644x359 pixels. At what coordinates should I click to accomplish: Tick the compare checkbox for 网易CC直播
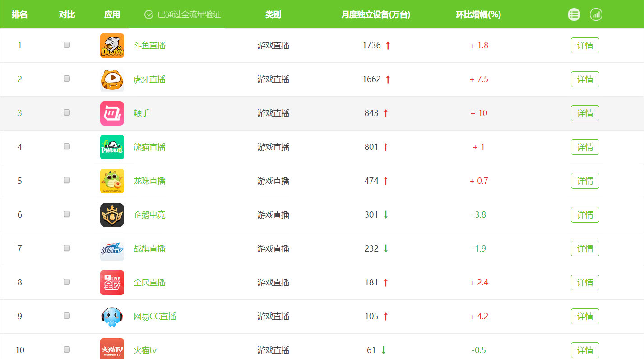click(x=67, y=316)
